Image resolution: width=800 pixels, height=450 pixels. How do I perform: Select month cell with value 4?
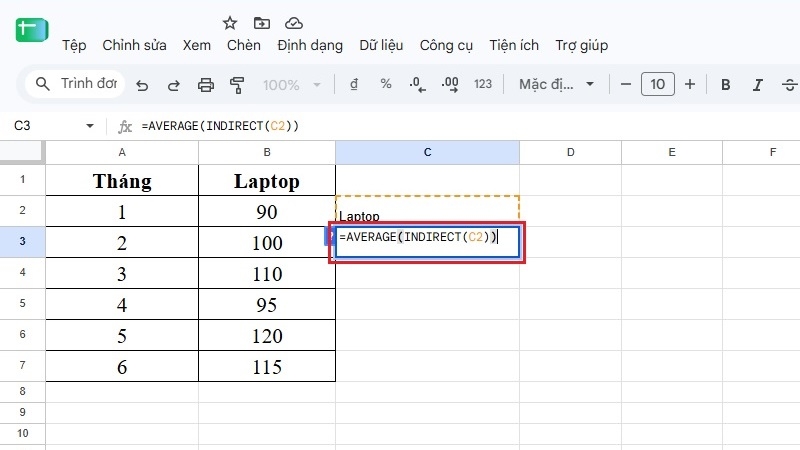click(122, 305)
